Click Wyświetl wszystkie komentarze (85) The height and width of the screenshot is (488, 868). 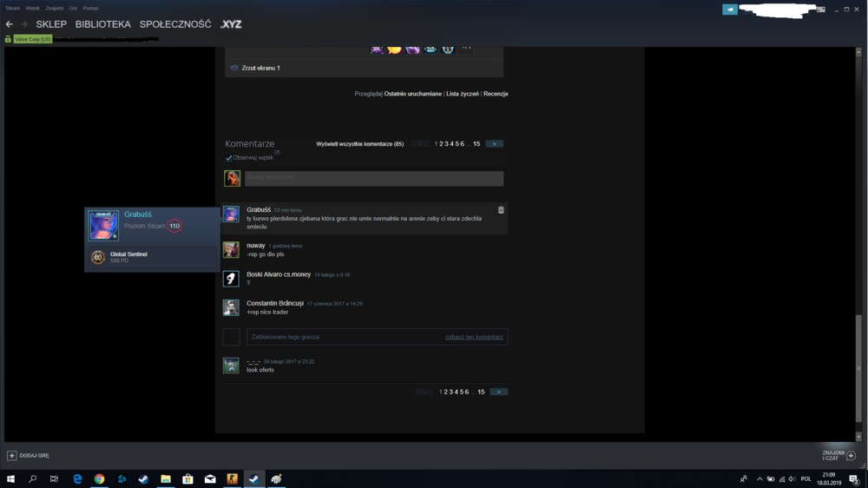(x=360, y=144)
